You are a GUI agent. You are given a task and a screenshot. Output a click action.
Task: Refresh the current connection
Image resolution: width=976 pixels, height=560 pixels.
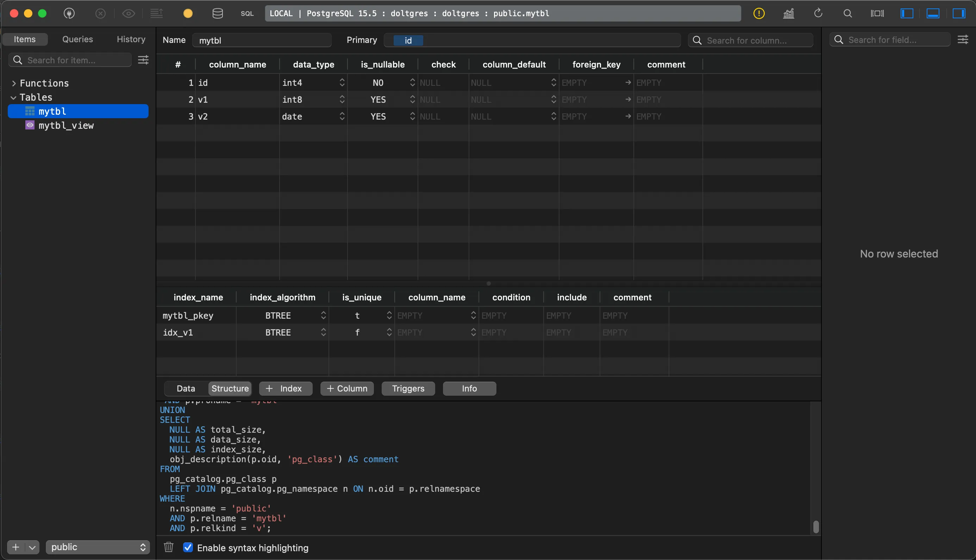(x=818, y=13)
